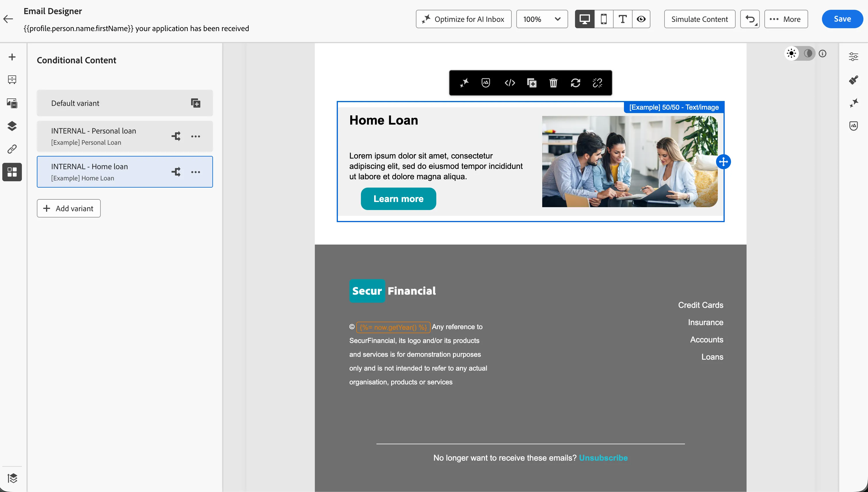
Task: Toggle light/dark mode switch
Action: [x=800, y=54]
